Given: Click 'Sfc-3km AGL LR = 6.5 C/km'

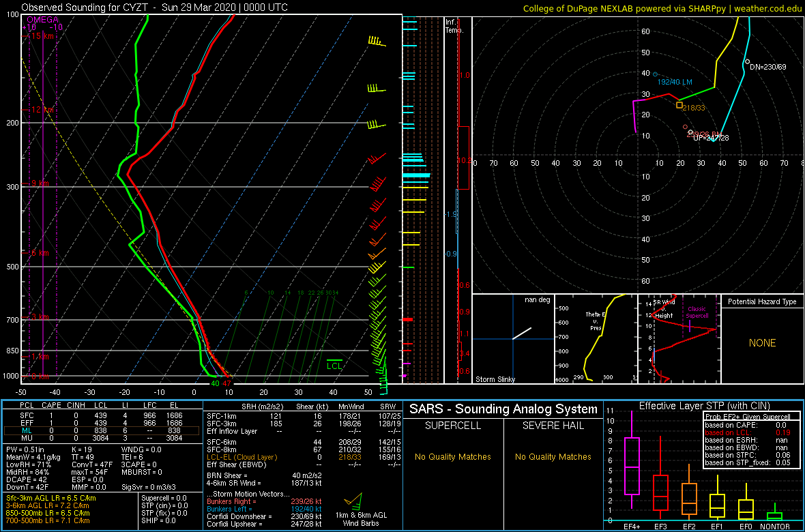Looking at the screenshot, I should [x=51, y=499].
